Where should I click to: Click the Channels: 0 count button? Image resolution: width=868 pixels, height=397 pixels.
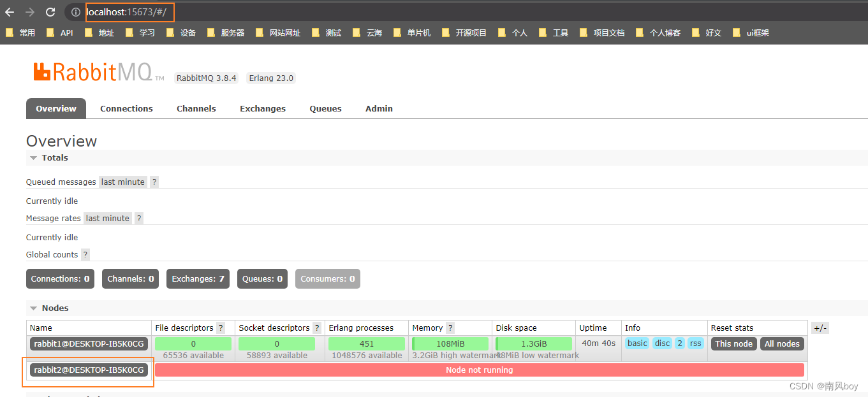pyautogui.click(x=131, y=278)
